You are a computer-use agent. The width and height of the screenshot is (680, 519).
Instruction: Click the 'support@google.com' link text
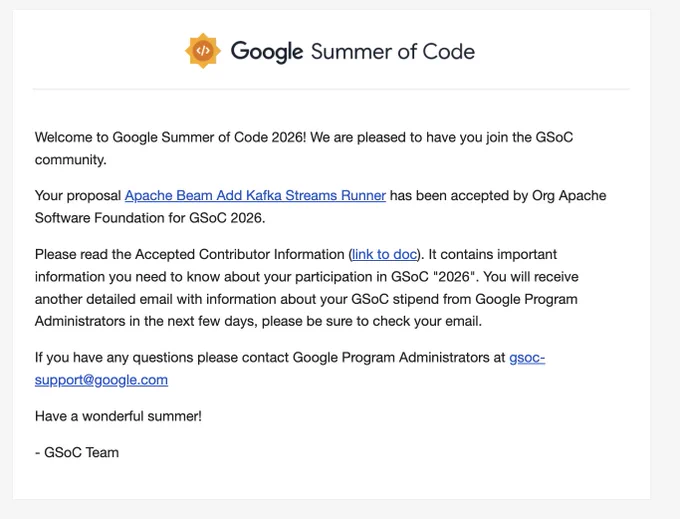click(x=101, y=380)
